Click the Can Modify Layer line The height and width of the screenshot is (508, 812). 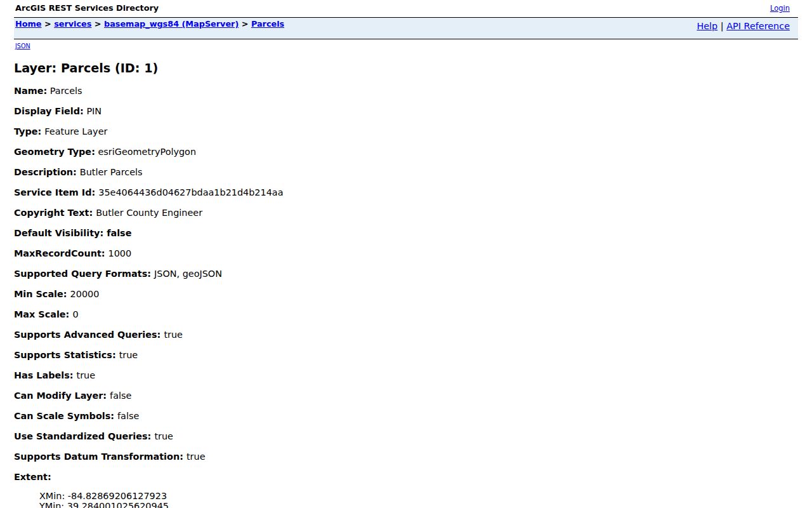coord(73,396)
